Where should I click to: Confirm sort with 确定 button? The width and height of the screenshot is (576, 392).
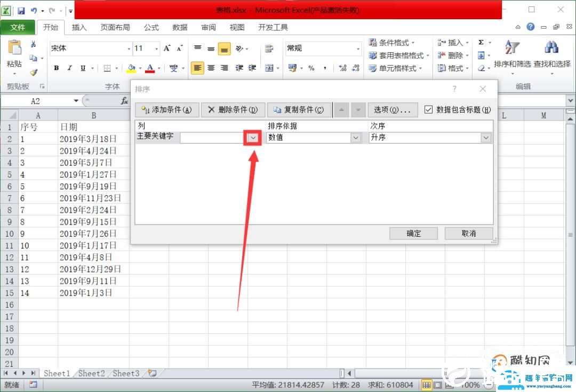414,233
